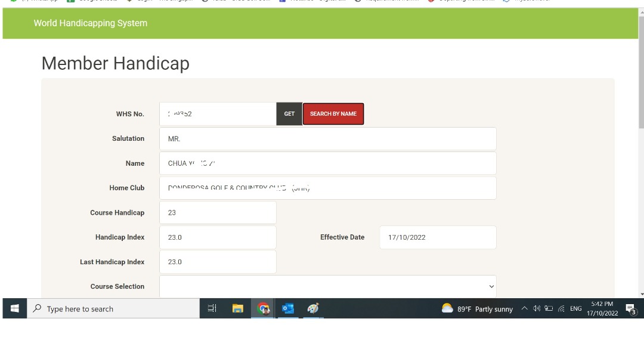Select the Handicap Index field showing 23.0
This screenshot has width=644, height=362.
tap(218, 237)
